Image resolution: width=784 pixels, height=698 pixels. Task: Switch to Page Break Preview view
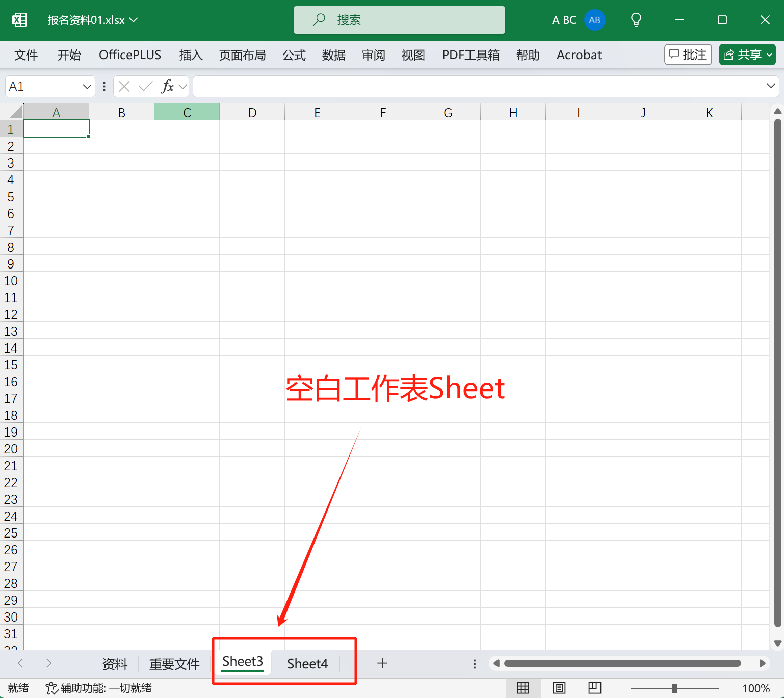594,688
